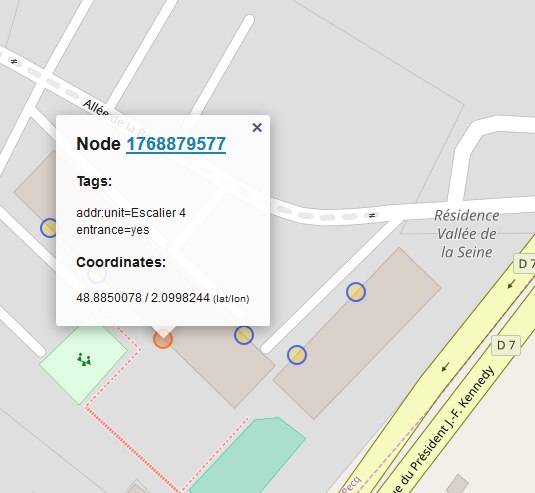The image size is (535, 493).
Task: Click blue marker partly hidden by popup edge
Action: pyautogui.click(x=49, y=228)
